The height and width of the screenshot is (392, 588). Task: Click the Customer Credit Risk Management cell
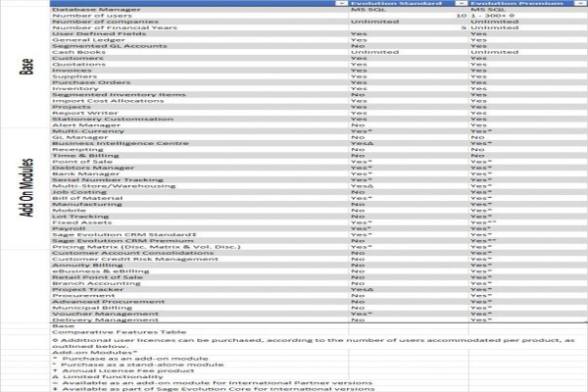[199, 259]
